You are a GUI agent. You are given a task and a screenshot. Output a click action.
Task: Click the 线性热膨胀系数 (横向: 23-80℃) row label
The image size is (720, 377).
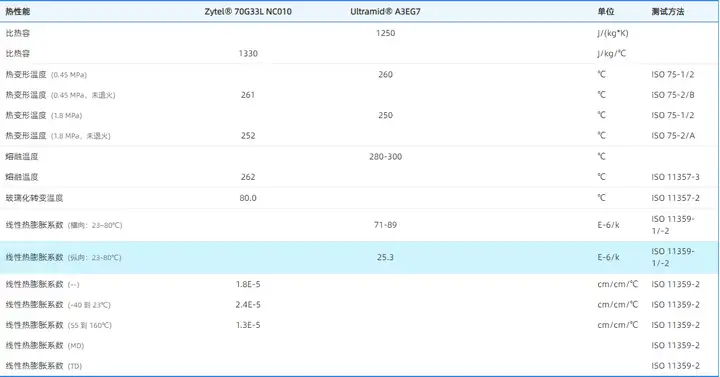pyautogui.click(x=64, y=225)
